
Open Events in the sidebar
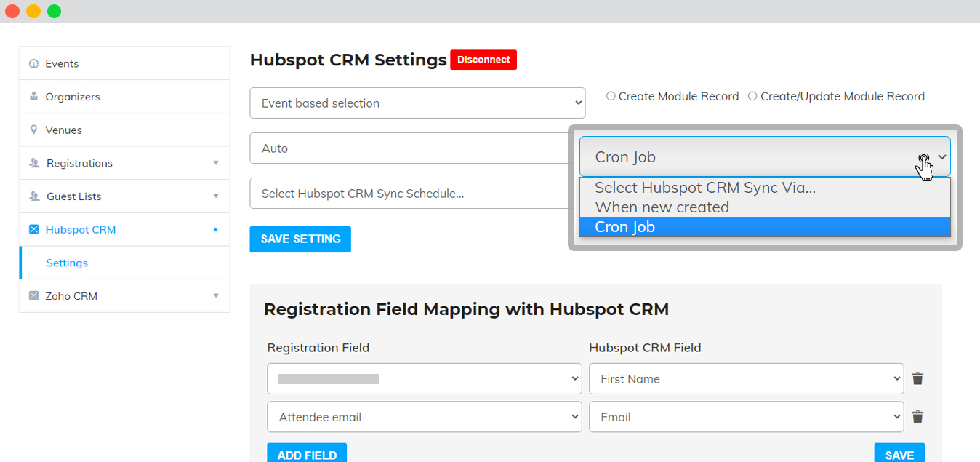[x=124, y=64]
